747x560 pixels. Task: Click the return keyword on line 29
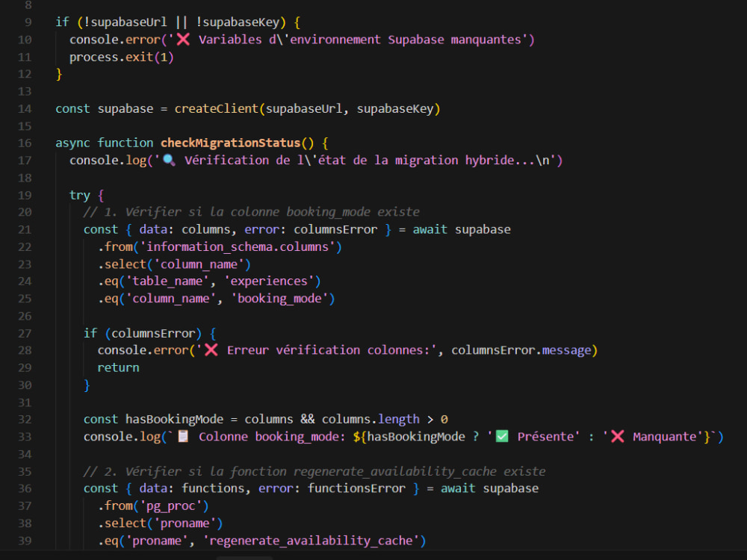point(119,367)
